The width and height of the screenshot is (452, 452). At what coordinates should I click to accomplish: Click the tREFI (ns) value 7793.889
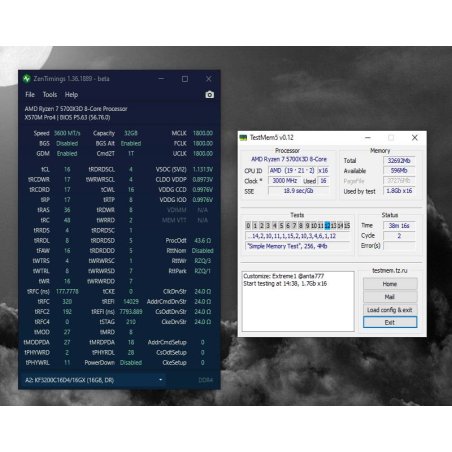pyautogui.click(x=131, y=312)
